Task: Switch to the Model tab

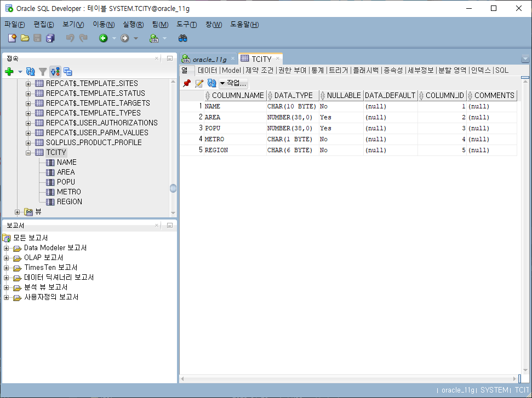Action: 231,70
